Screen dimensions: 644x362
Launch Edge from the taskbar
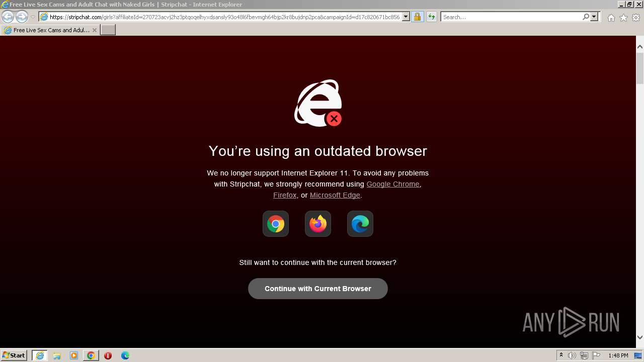click(x=125, y=355)
